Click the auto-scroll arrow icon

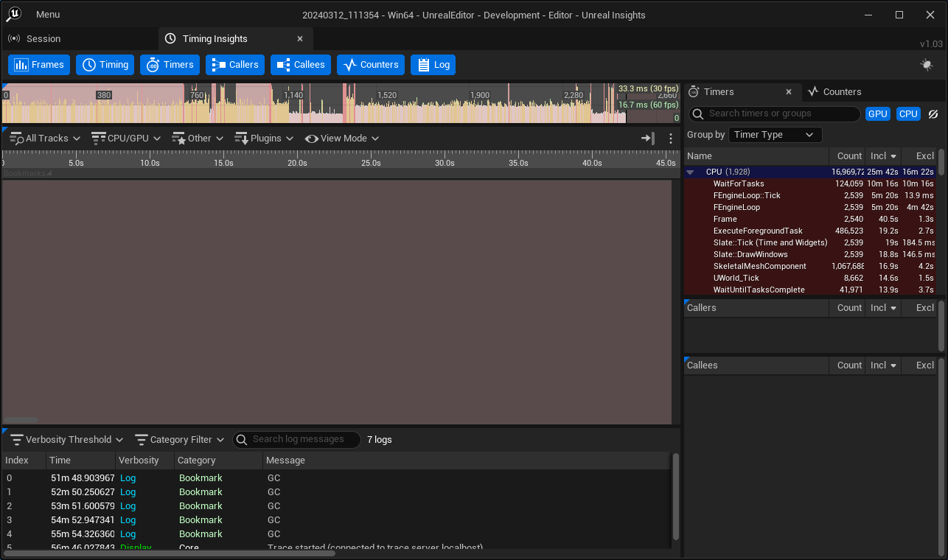(648, 139)
